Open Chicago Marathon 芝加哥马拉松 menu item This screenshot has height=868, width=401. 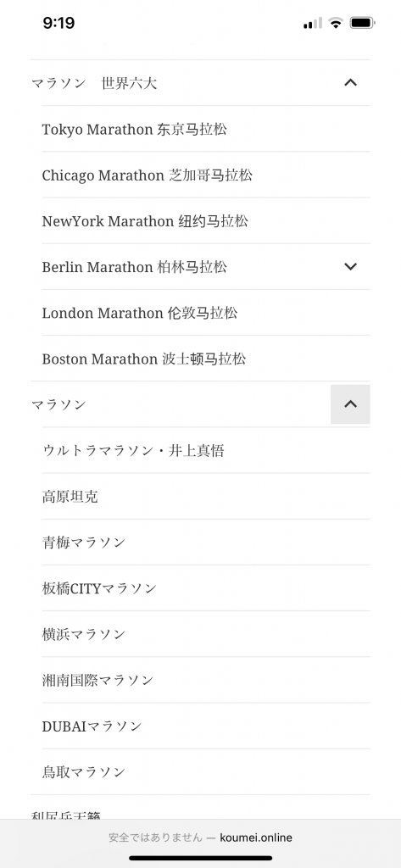148,175
